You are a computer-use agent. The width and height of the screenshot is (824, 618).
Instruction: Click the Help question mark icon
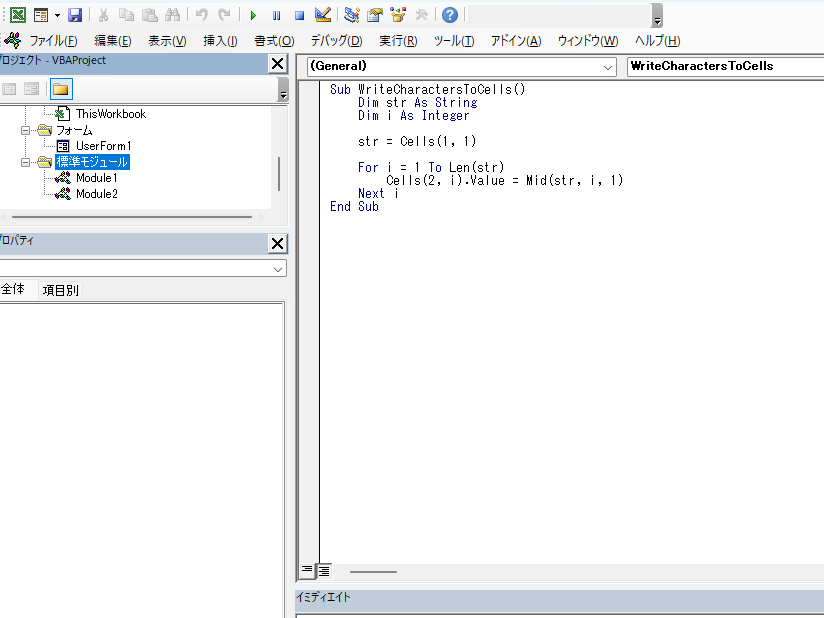tap(450, 15)
